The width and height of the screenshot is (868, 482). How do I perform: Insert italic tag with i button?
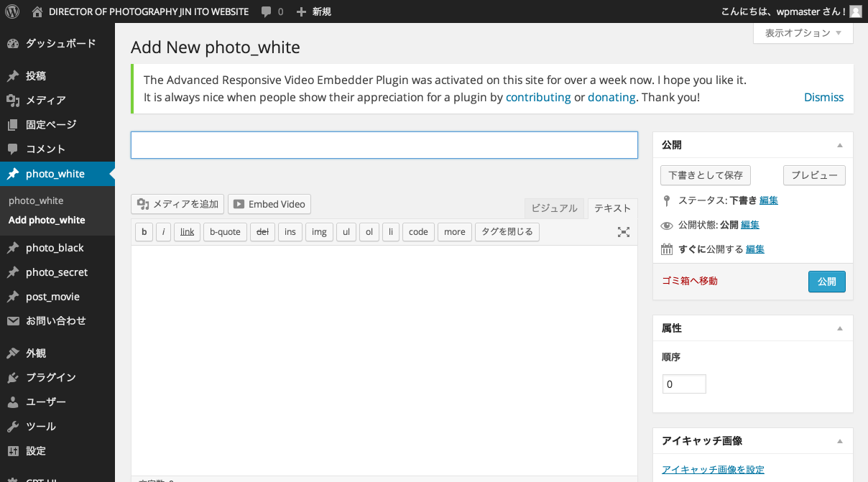click(x=163, y=232)
